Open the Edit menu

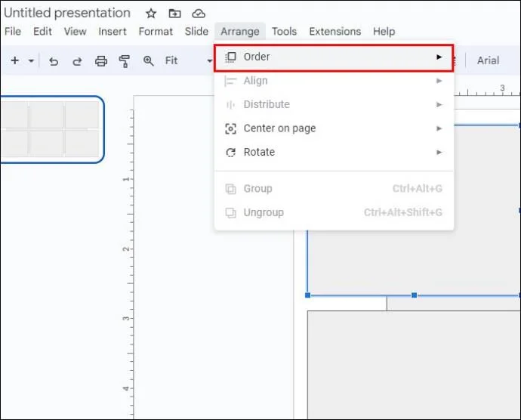pyautogui.click(x=42, y=31)
